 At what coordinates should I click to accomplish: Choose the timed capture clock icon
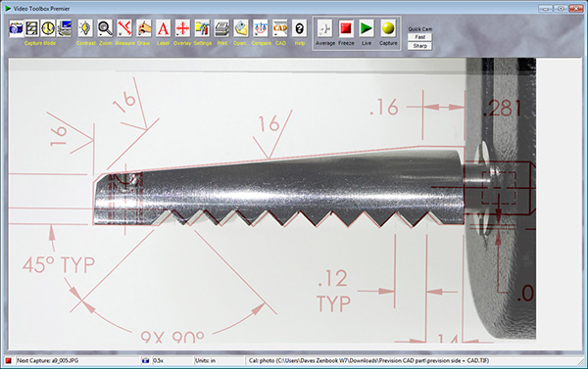point(48,28)
